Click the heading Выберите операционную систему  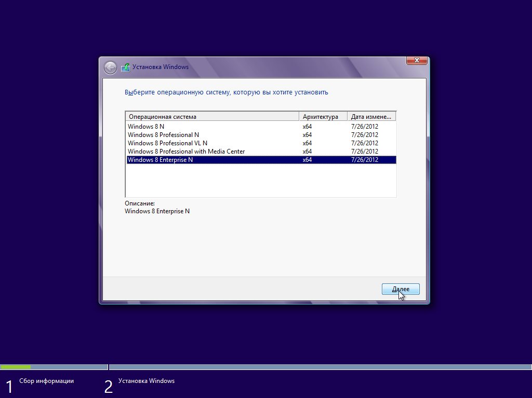227,92
